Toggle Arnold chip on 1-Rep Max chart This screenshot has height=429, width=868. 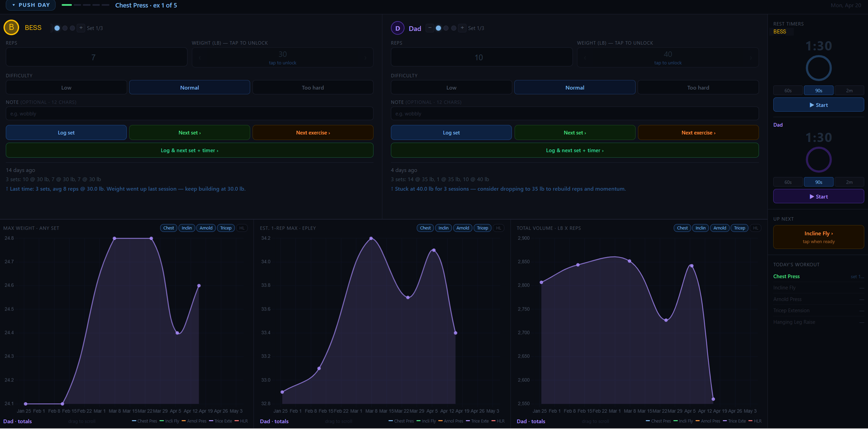[x=463, y=228]
